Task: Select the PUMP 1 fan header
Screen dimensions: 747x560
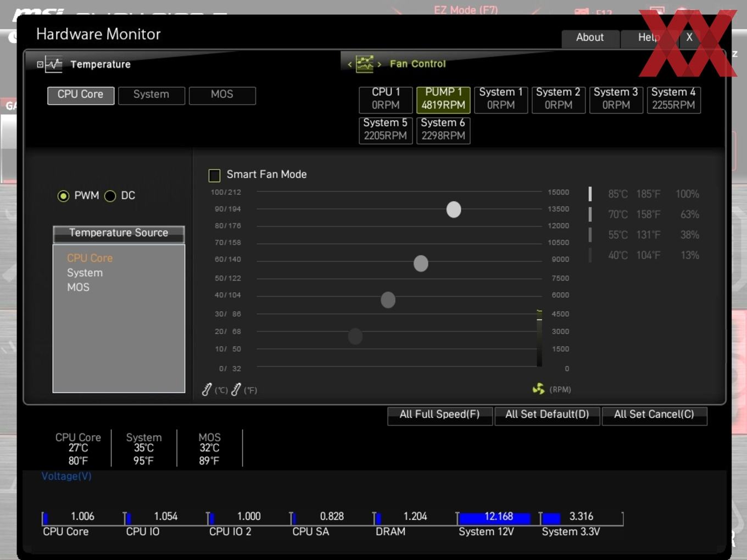Action: [443, 99]
